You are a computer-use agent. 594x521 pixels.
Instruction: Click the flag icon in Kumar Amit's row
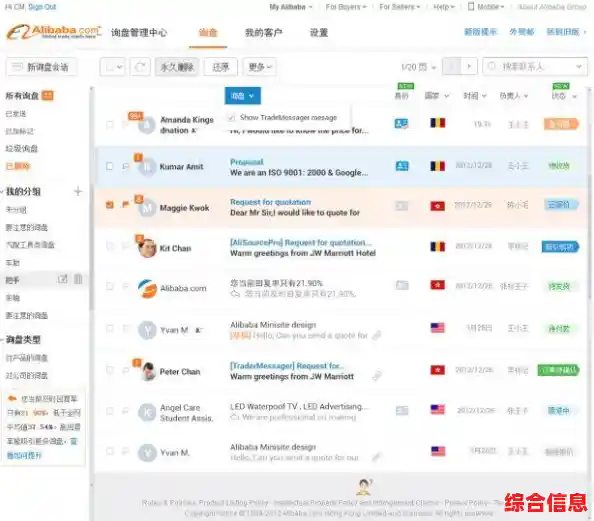click(x=125, y=166)
